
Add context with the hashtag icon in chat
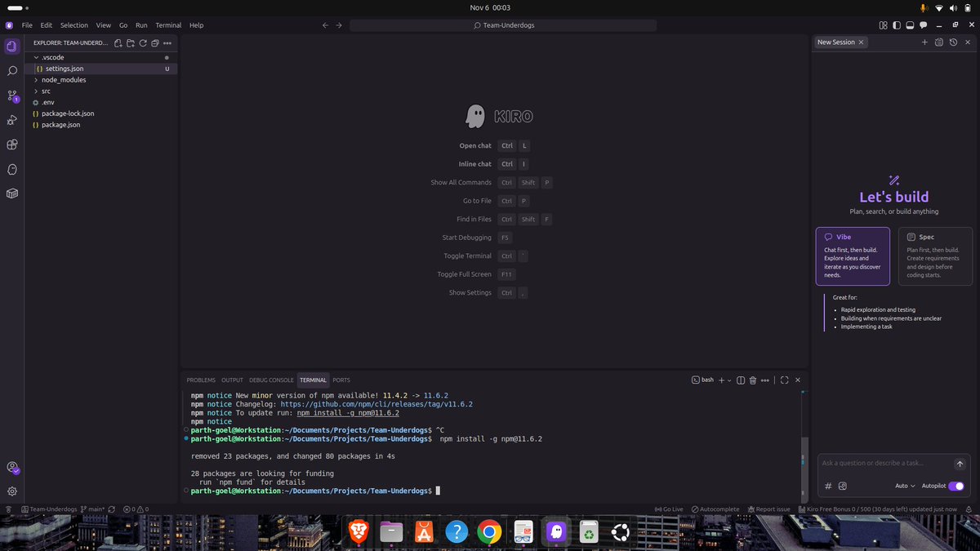[827, 486]
